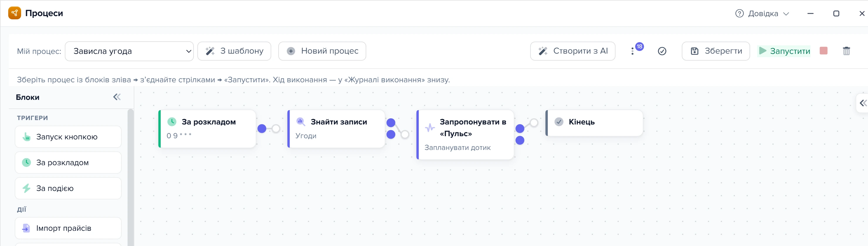Click output port of За розкладом node
This screenshot has width=868, height=246.
pyautogui.click(x=262, y=129)
